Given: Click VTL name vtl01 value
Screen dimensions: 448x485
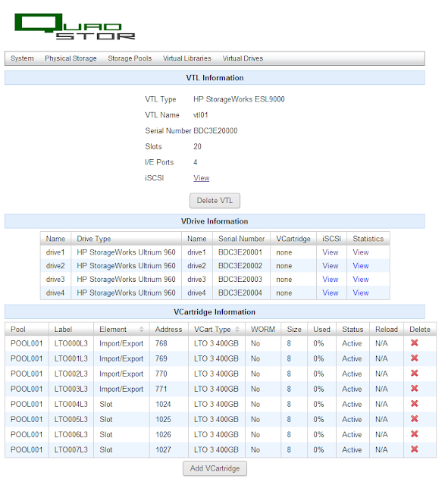Looking at the screenshot, I should (200, 115).
